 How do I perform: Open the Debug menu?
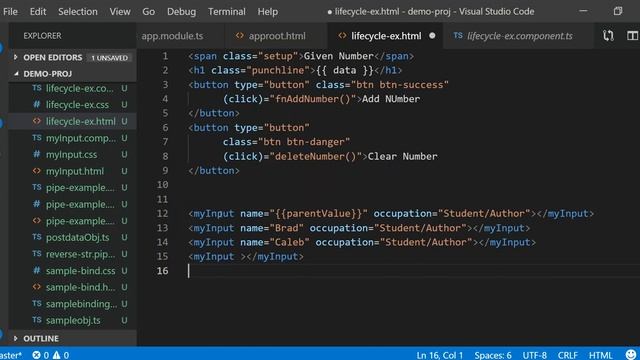click(181, 11)
